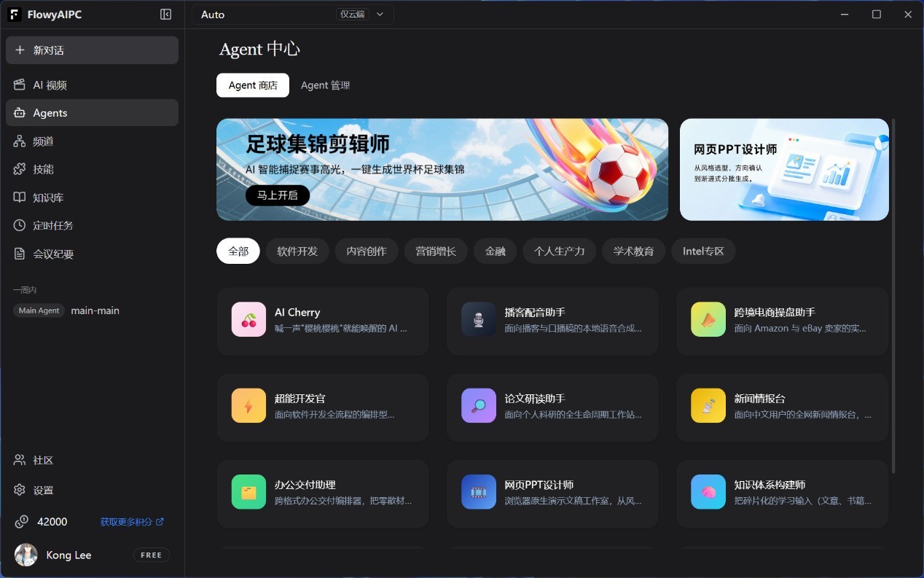Click the plus icon for 新对话
Viewport: 924px width, 578px height.
pyautogui.click(x=20, y=50)
